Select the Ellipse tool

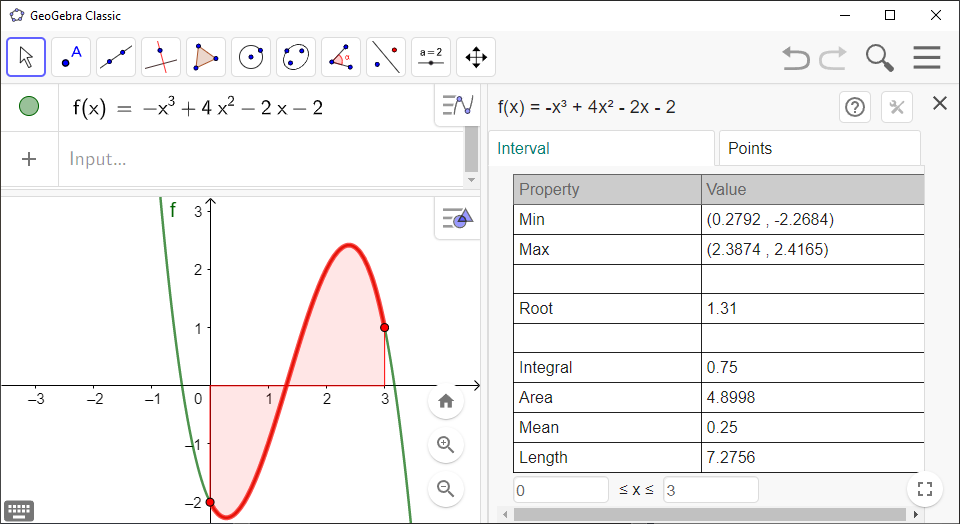pos(296,57)
